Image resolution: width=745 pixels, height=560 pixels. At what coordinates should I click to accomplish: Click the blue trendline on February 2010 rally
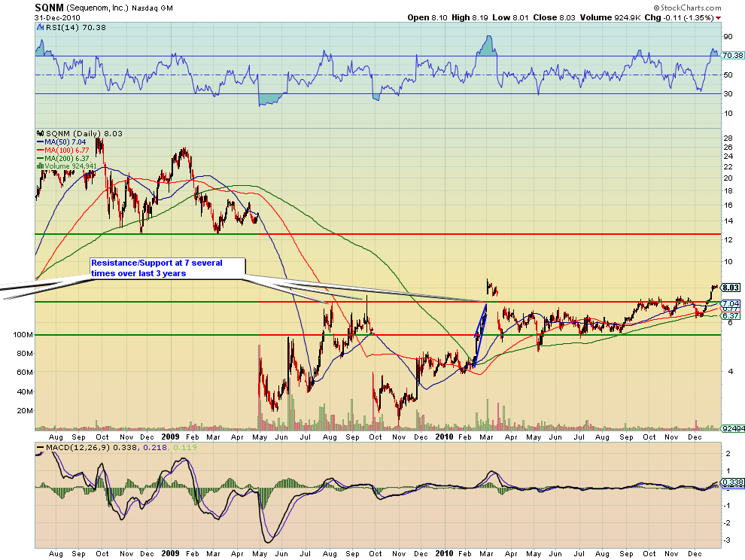pyautogui.click(x=480, y=336)
